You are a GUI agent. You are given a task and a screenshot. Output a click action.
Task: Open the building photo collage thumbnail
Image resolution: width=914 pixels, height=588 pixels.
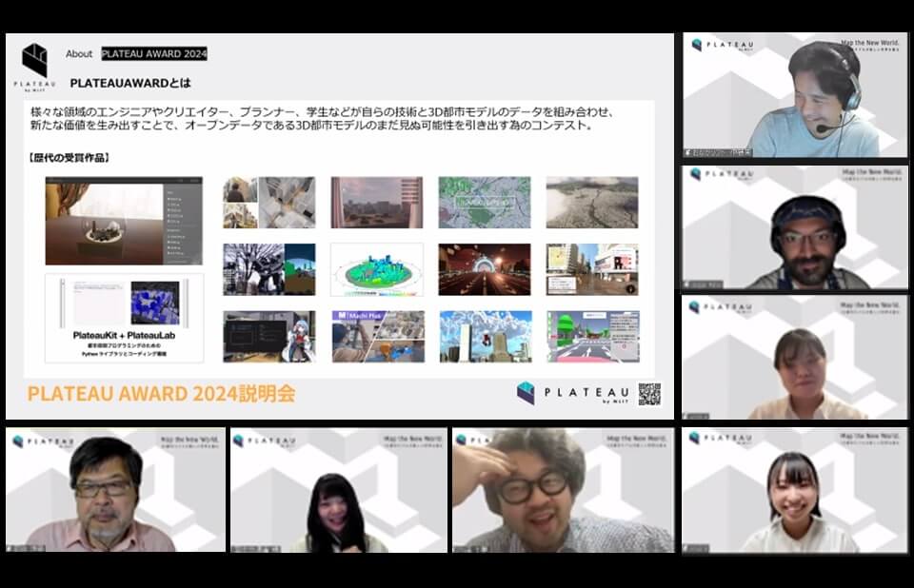pos(269,203)
